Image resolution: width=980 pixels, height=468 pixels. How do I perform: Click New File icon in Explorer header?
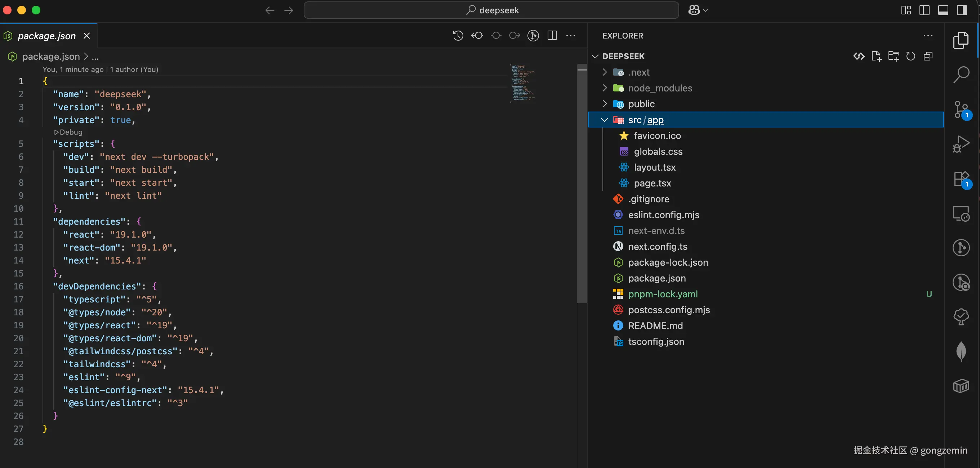876,56
